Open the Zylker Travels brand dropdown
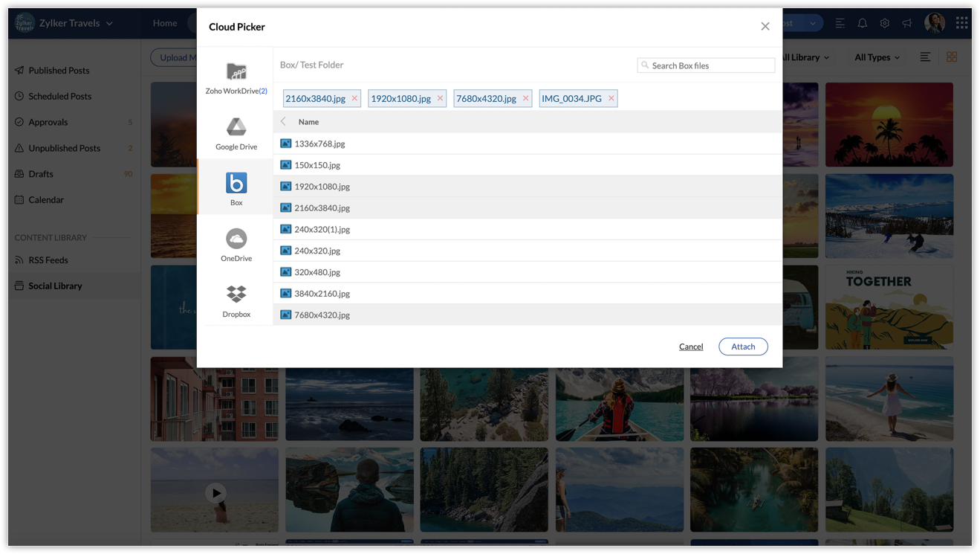Image resolution: width=980 pixels, height=554 pixels. (74, 23)
